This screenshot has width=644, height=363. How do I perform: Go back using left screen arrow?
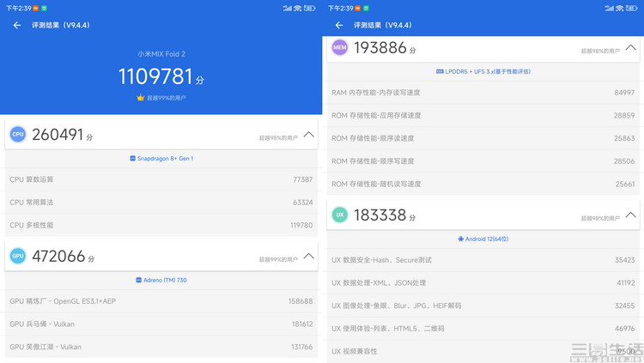pos(17,26)
